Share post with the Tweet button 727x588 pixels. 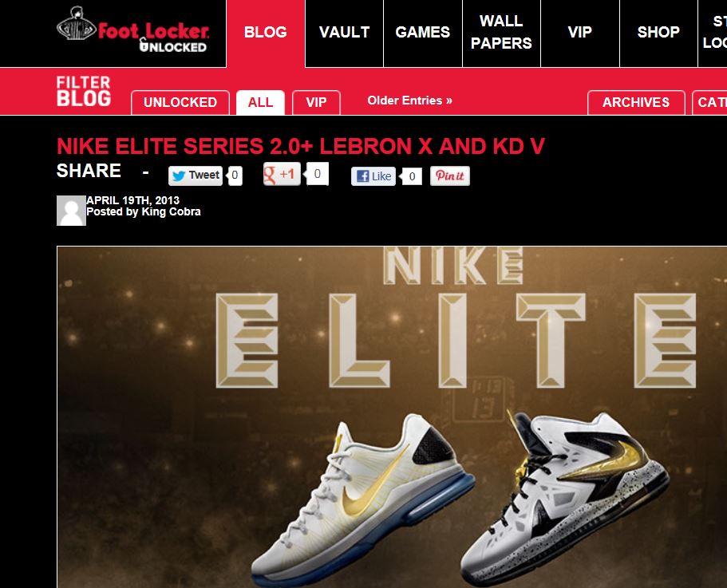196,176
